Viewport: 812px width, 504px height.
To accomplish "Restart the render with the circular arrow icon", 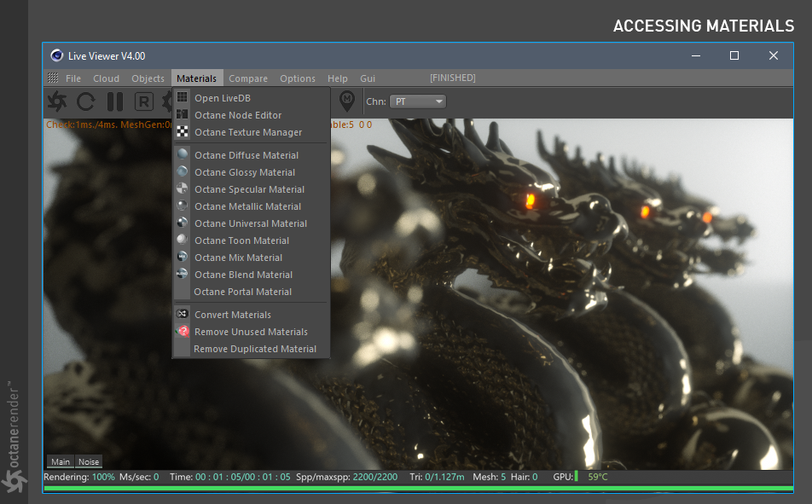I will coord(86,101).
